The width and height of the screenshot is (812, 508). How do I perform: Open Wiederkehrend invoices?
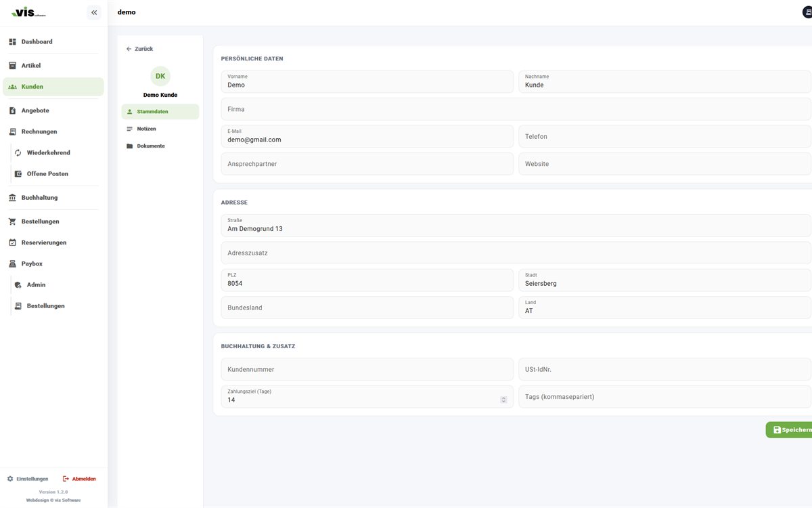[x=56, y=153]
